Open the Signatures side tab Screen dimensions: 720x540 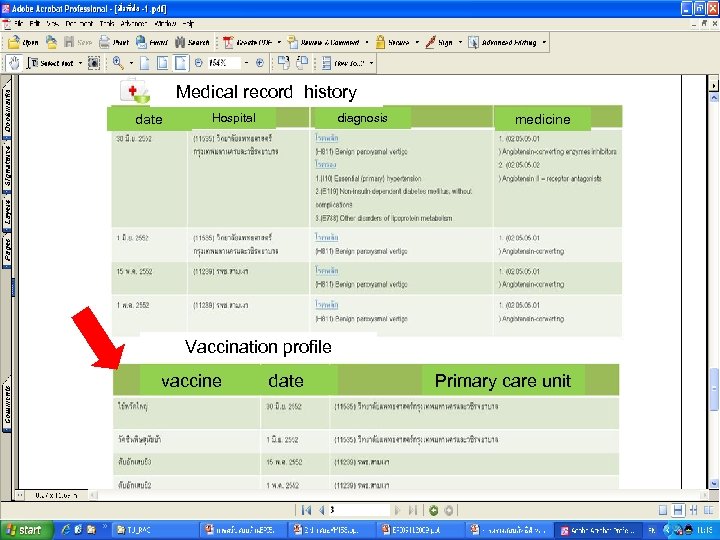[7, 166]
